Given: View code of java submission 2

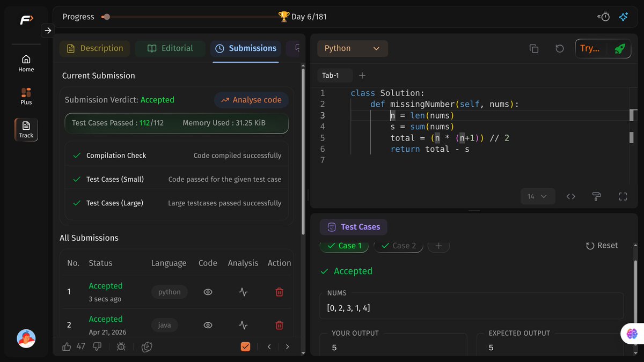Looking at the screenshot, I should 208,325.
